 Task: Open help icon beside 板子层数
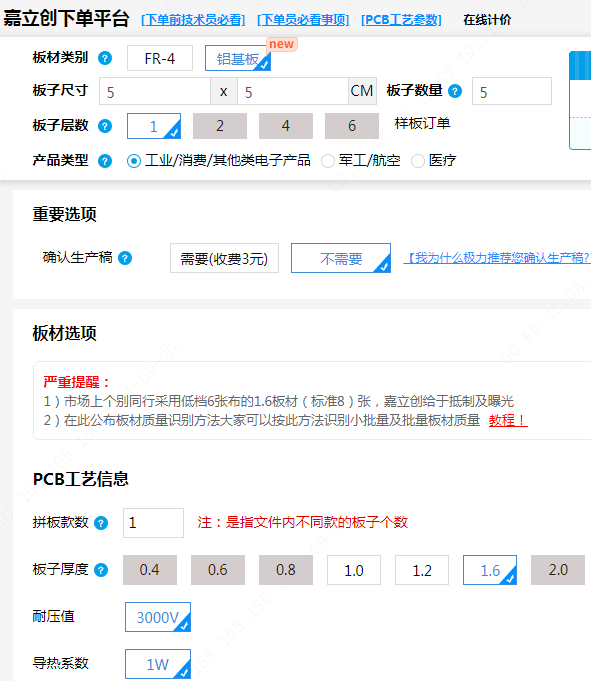point(105,126)
